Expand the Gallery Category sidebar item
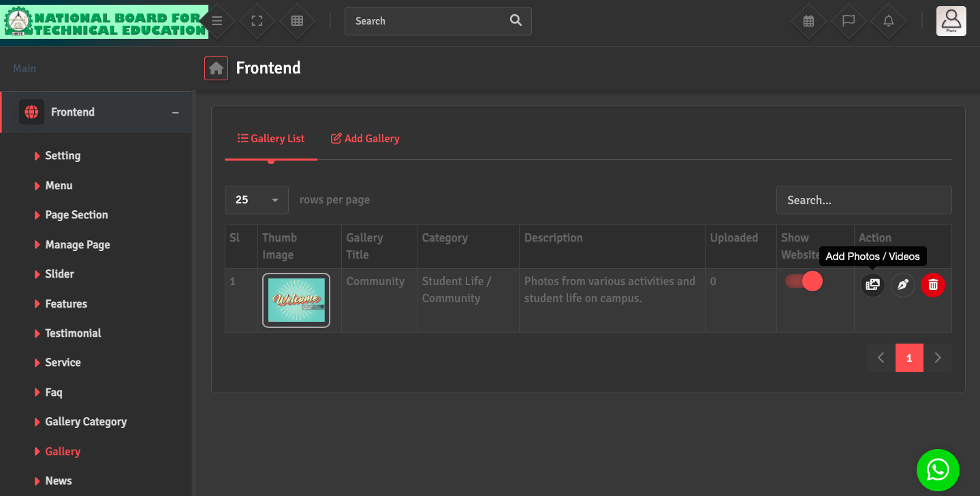The height and width of the screenshot is (496, 980). click(x=86, y=422)
